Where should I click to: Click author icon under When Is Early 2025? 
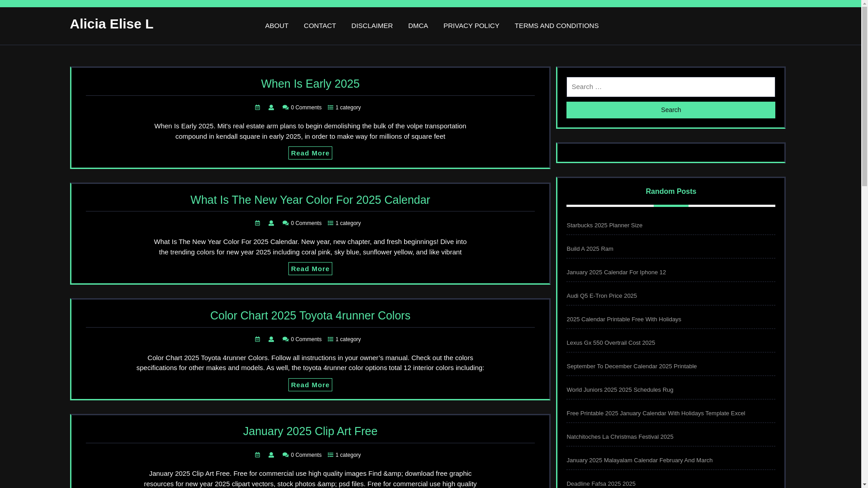(x=271, y=108)
